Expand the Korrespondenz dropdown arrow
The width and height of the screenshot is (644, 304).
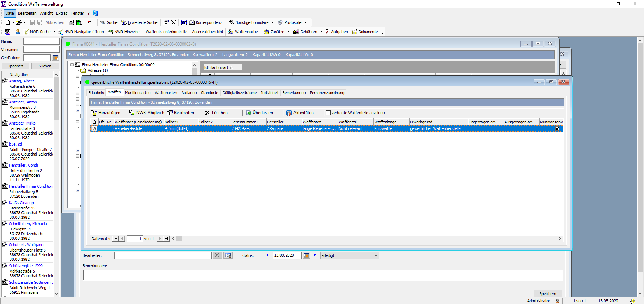click(226, 22)
